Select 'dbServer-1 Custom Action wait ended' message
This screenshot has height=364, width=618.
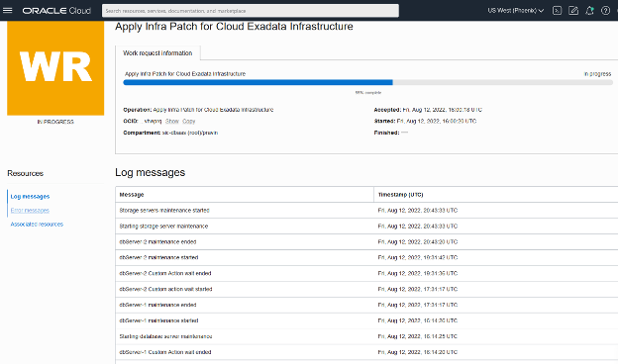pos(165,352)
